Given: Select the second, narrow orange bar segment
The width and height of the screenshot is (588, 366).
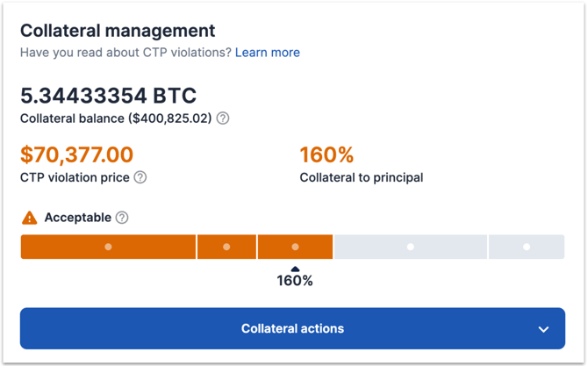Looking at the screenshot, I should point(226,247).
